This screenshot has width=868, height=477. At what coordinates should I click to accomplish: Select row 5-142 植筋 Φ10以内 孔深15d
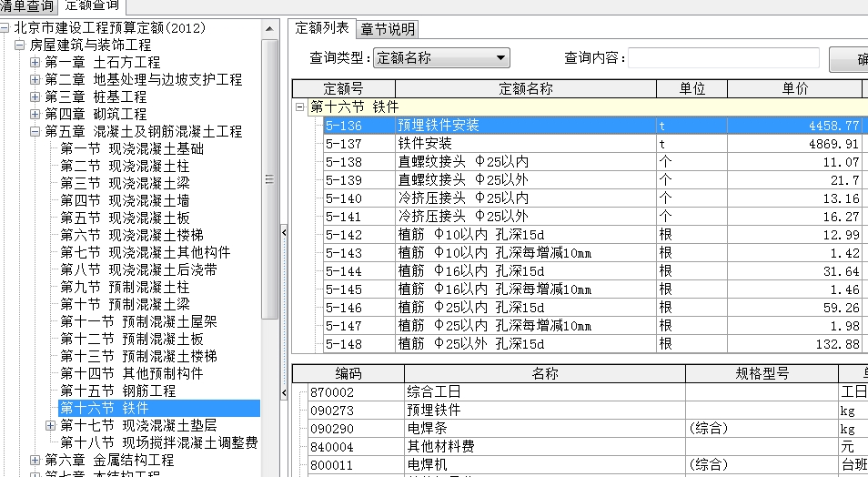coord(592,235)
